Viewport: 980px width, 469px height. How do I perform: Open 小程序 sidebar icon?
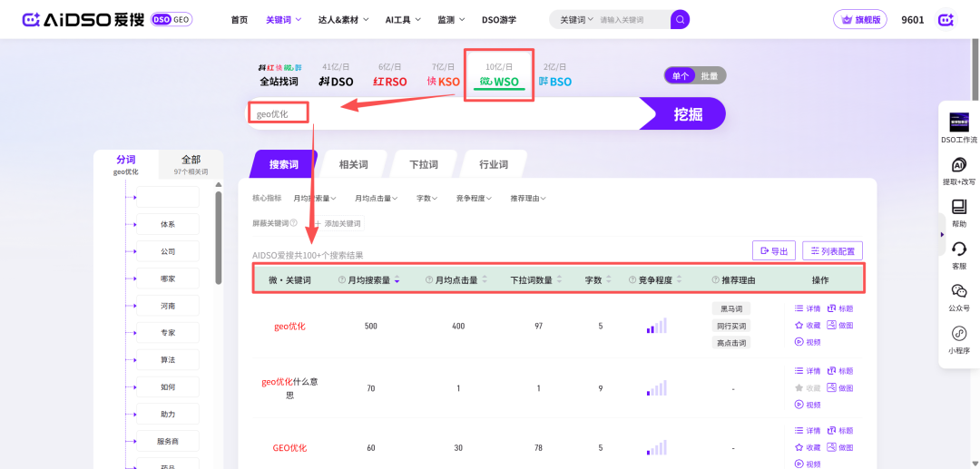tap(959, 334)
